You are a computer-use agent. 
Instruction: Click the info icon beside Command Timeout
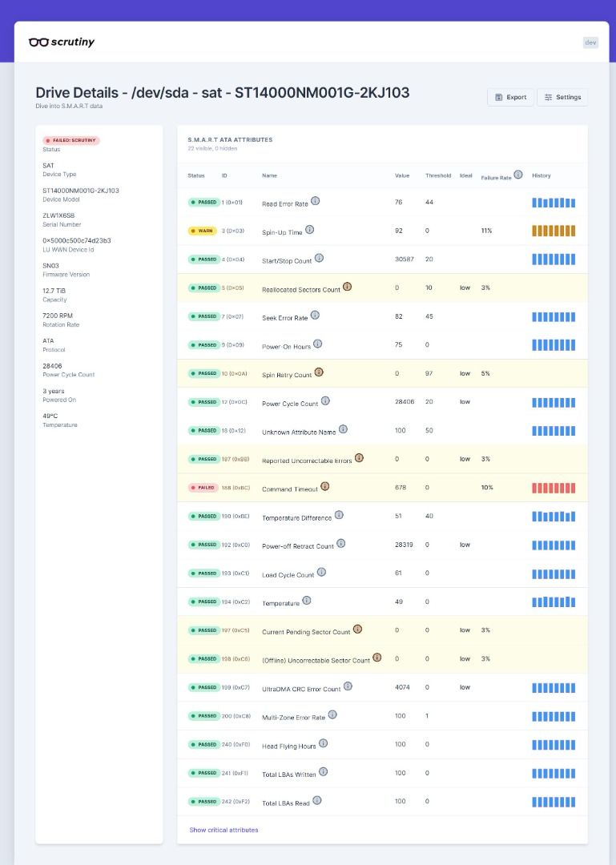[x=325, y=486]
